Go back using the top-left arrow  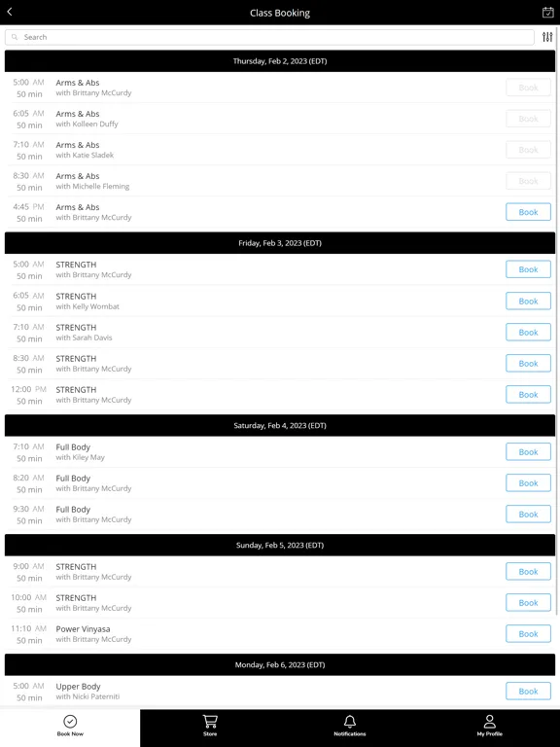click(x=10, y=12)
